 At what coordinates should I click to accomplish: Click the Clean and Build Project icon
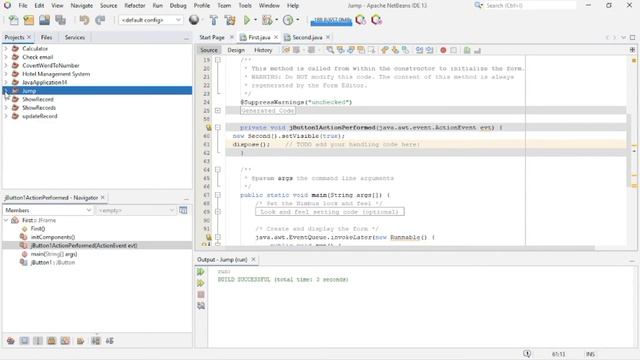pos(230,20)
